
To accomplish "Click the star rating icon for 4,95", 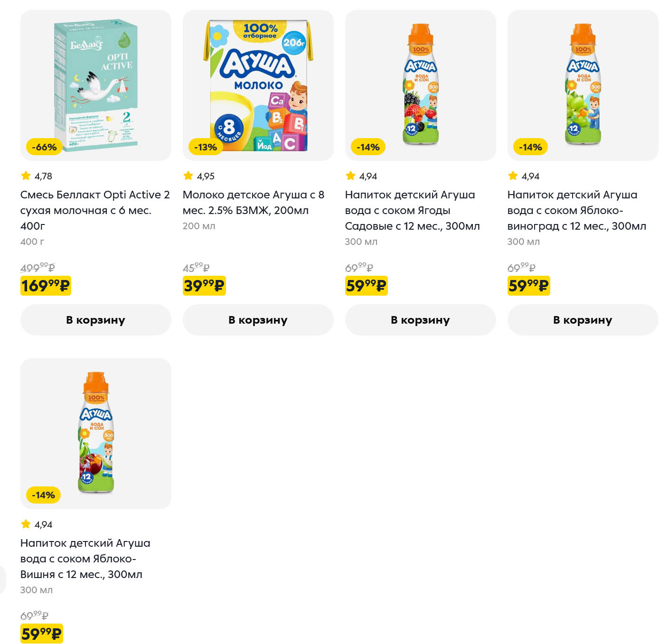I will pos(188,176).
